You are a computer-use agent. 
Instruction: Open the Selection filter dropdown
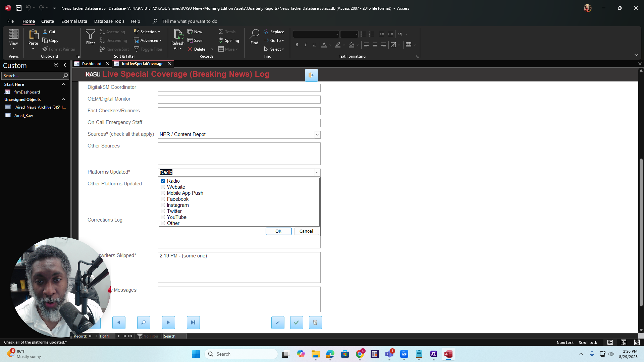pyautogui.click(x=147, y=32)
